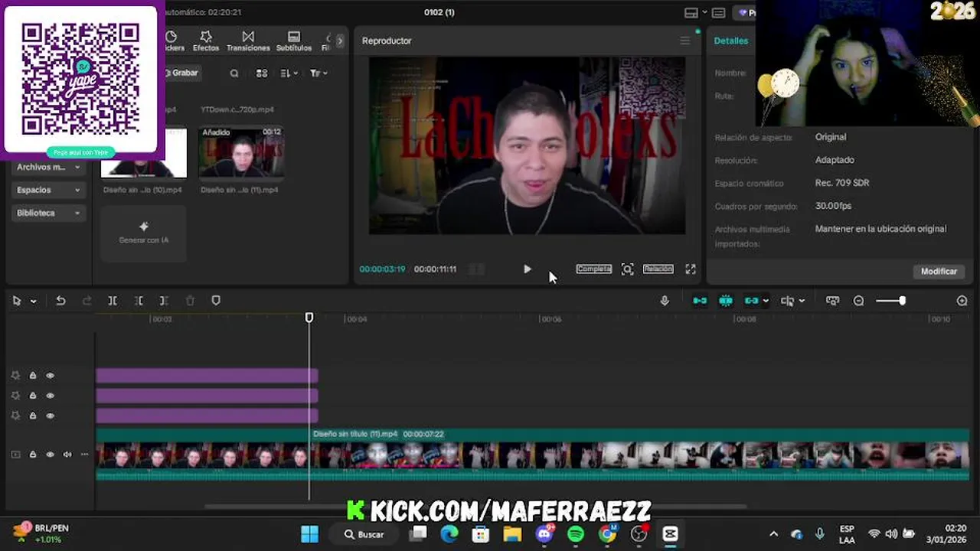Select the Diseño sin título (11).mp4 thumbnail
Image resolution: width=980 pixels, height=551 pixels.
(241, 152)
